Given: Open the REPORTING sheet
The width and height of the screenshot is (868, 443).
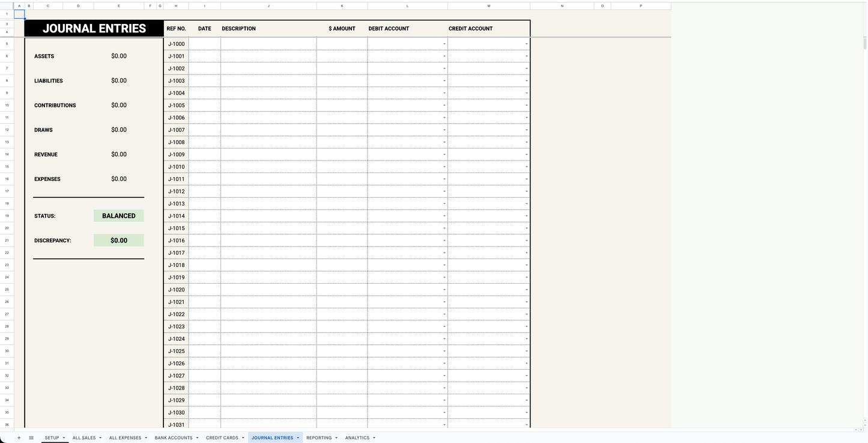Looking at the screenshot, I should (x=318, y=438).
